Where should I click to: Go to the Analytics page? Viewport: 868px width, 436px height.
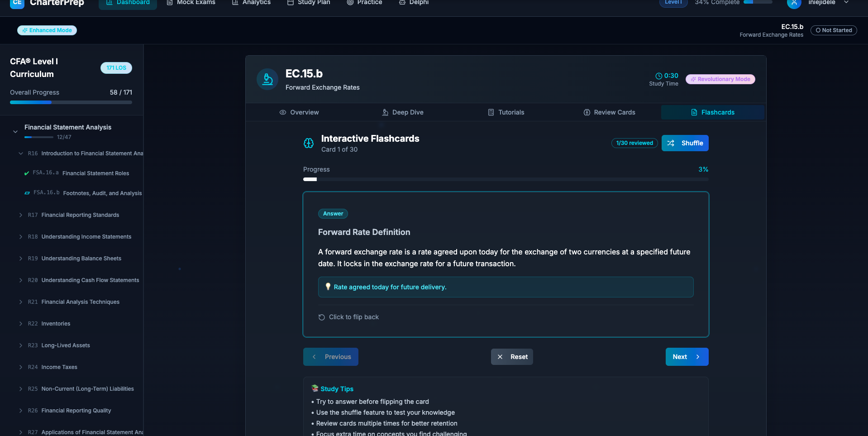251,3
